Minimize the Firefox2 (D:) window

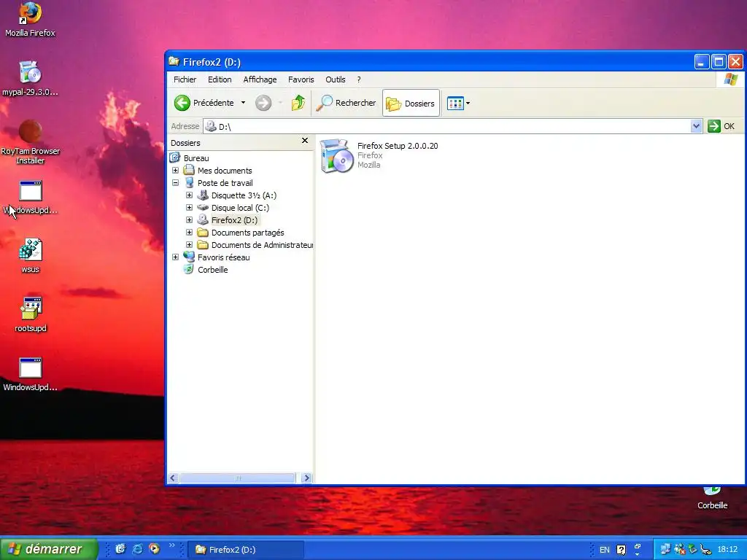tap(701, 62)
